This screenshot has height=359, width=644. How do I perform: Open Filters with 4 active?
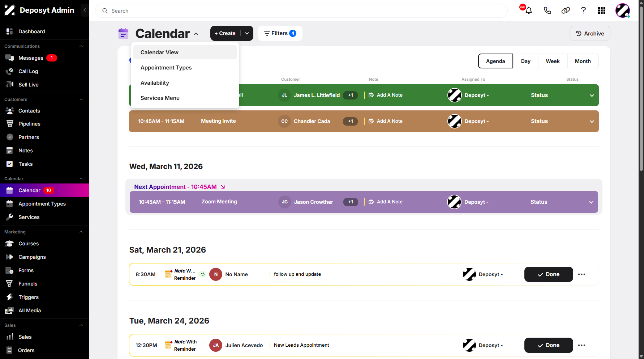click(x=280, y=33)
